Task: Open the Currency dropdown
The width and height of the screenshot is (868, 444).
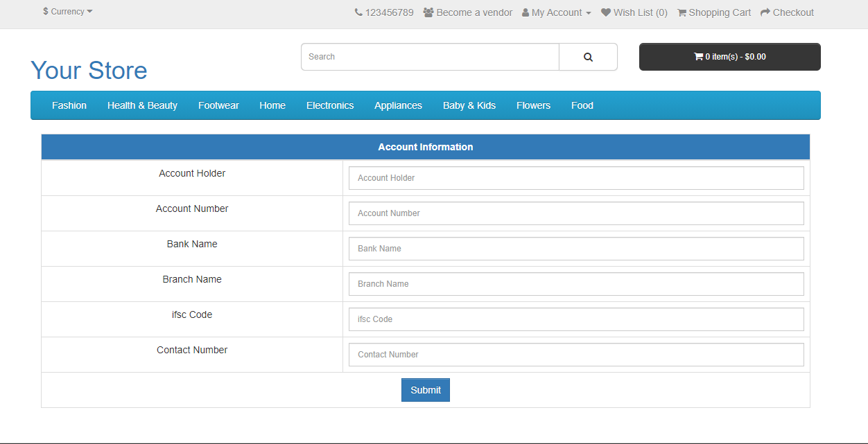Action: [x=67, y=11]
